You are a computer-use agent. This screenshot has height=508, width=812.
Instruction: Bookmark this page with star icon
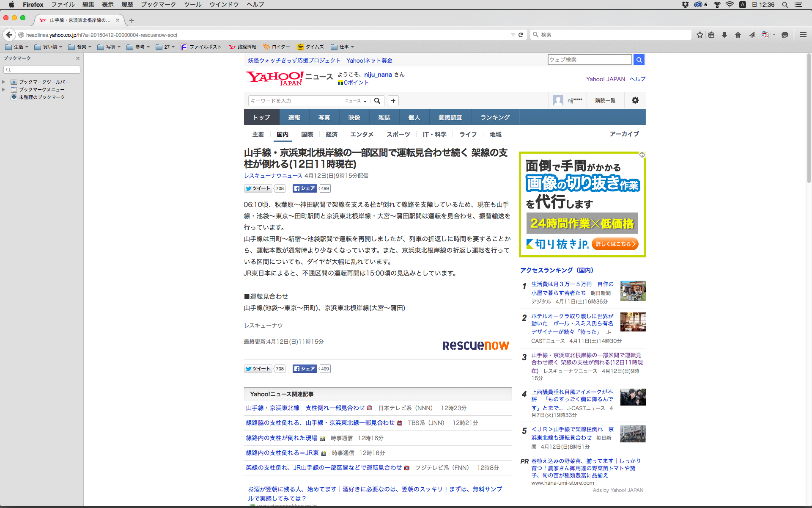(700, 35)
